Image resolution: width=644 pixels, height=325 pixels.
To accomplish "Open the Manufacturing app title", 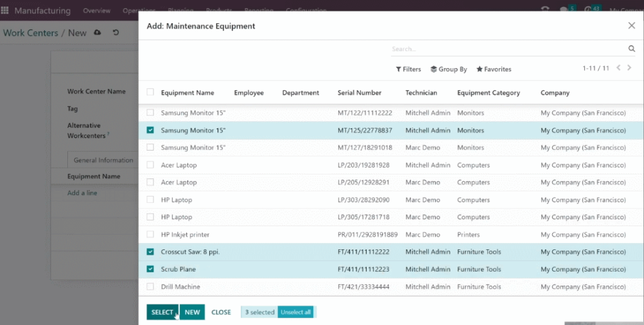I will coord(42,11).
